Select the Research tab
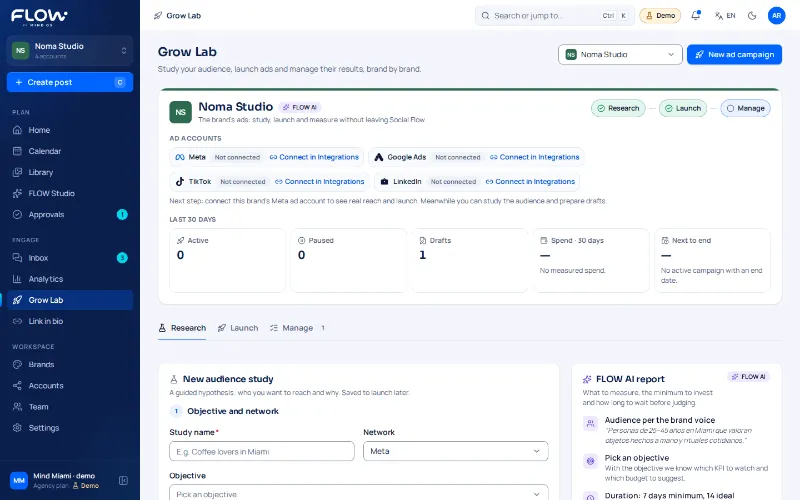Image resolution: width=800 pixels, height=500 pixels. coord(182,328)
